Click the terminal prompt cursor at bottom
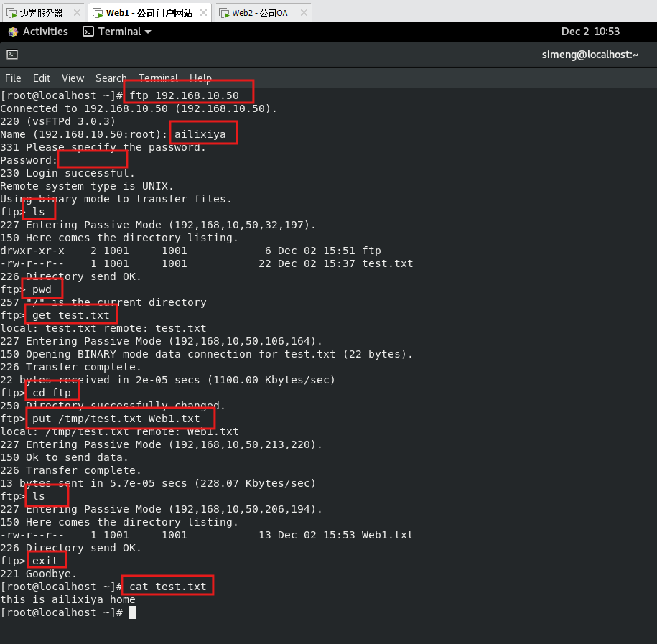This screenshot has height=644, width=657. tap(132, 612)
